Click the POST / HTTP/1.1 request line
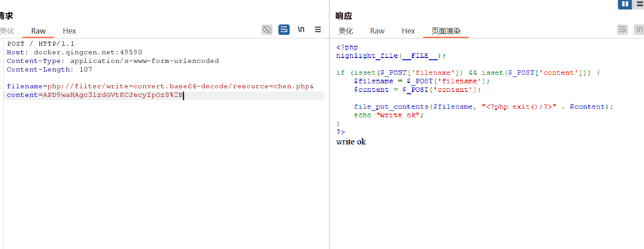Viewport: 644px width, 249px height. (40, 44)
